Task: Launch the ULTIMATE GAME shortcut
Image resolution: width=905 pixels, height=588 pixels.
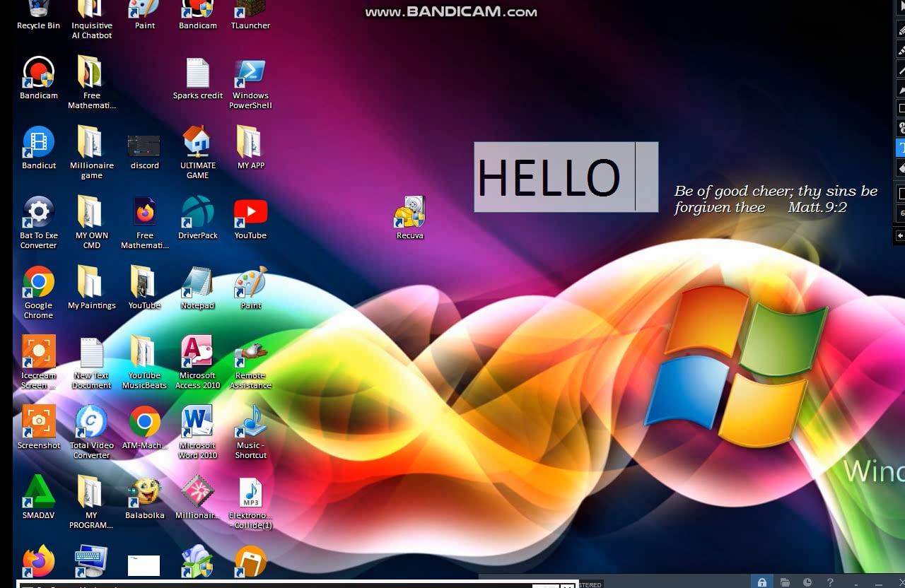Action: point(197,153)
